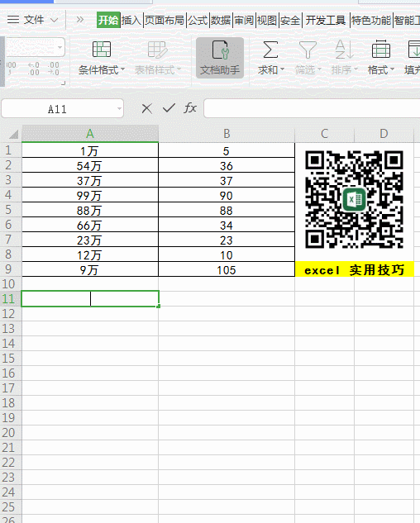
Task: Select row 11 header
Action: tap(11, 299)
